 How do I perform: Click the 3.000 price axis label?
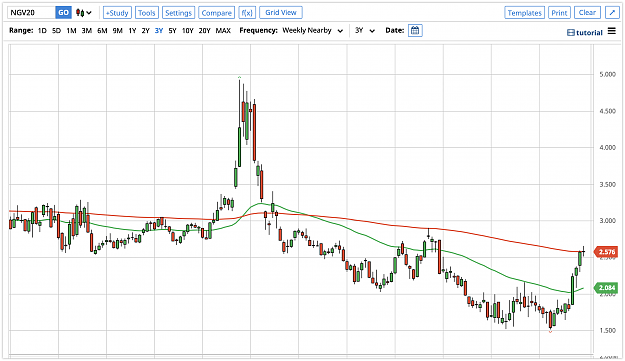[x=607, y=221]
